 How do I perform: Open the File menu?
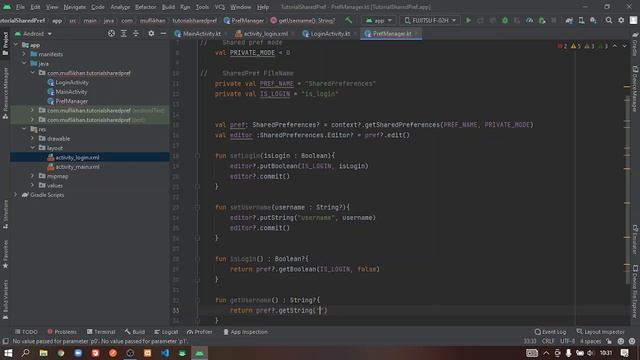(x=20, y=7)
